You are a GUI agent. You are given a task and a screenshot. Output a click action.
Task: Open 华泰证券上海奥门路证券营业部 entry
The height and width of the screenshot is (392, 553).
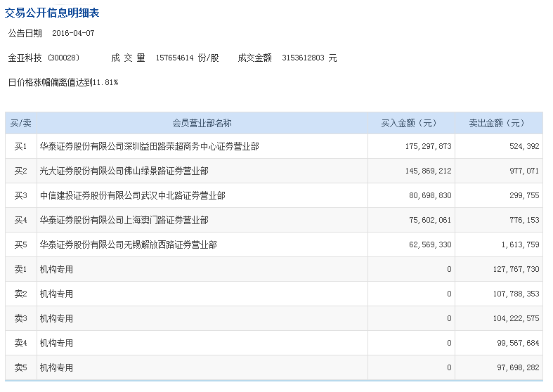(124, 220)
